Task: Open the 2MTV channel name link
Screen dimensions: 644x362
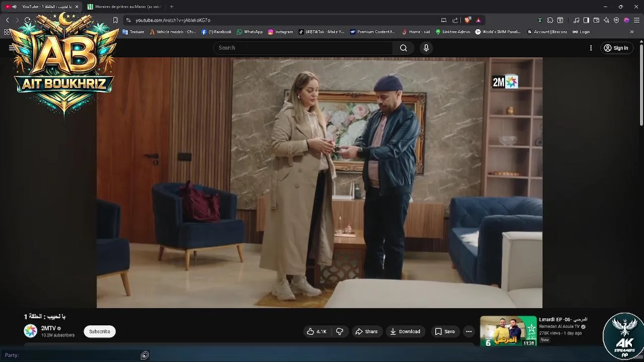Action: tap(48, 328)
